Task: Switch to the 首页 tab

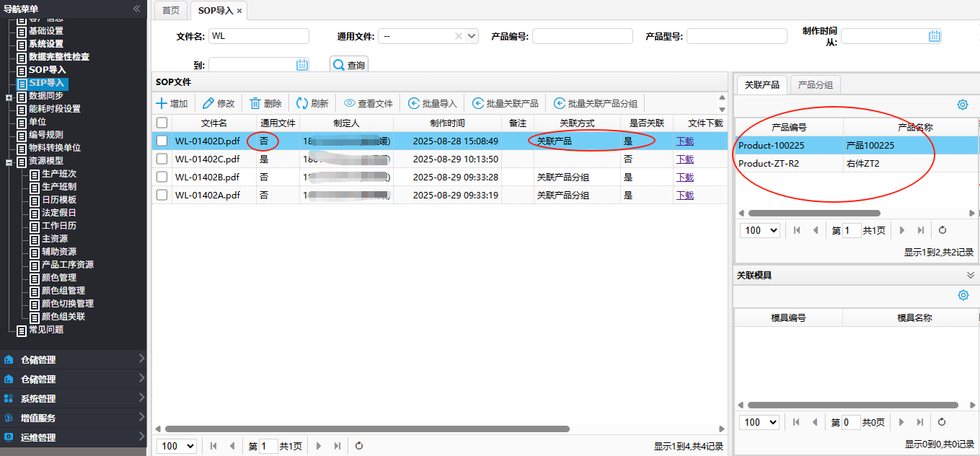Action: pos(171,11)
